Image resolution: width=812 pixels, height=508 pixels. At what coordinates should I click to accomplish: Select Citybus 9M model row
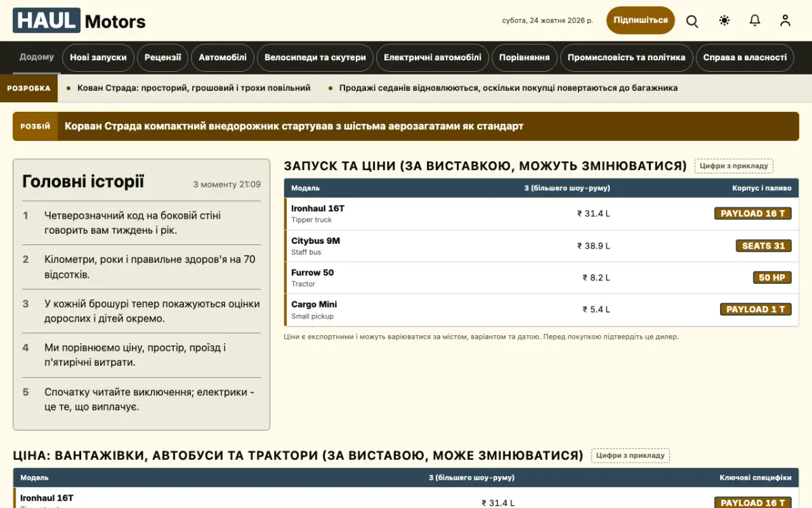tap(541, 246)
